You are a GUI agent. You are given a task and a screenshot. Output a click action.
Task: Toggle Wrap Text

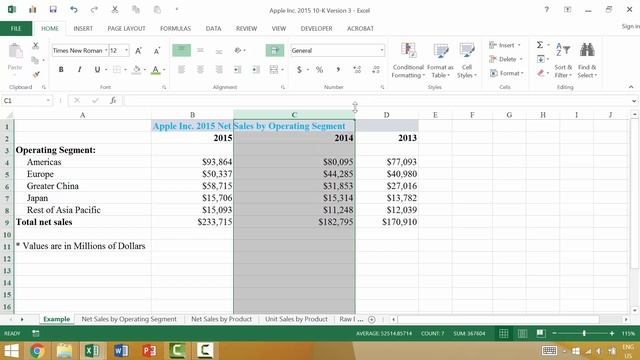275,50
